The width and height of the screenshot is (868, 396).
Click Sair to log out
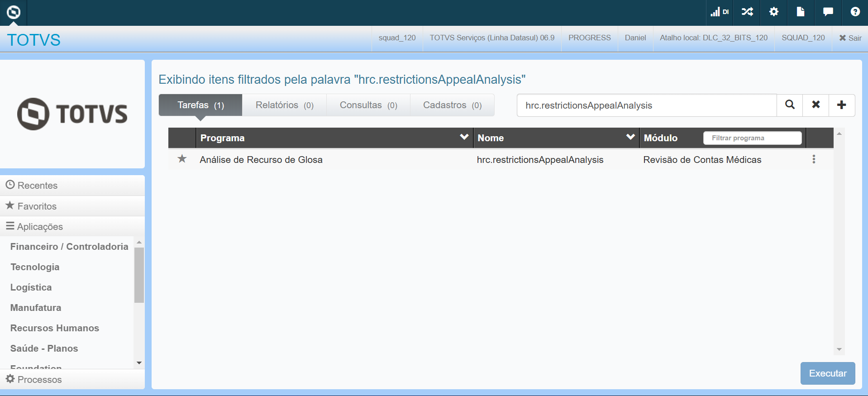pyautogui.click(x=850, y=38)
